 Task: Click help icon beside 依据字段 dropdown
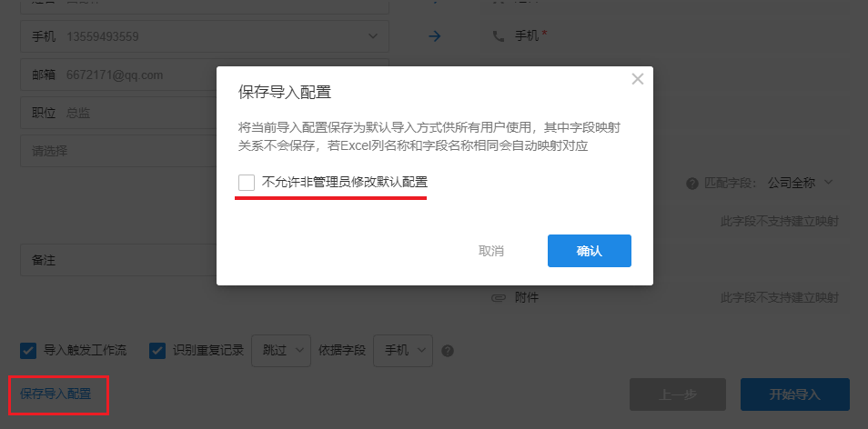(x=447, y=351)
